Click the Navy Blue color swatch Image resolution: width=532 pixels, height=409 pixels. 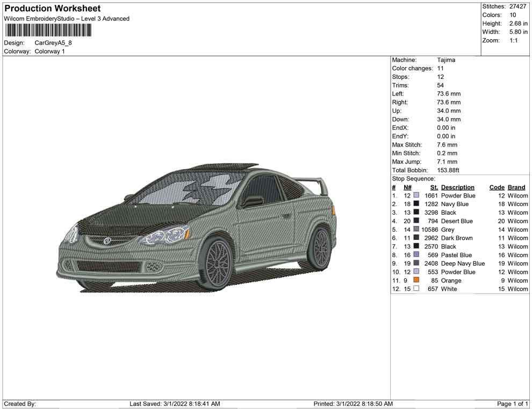416,204
